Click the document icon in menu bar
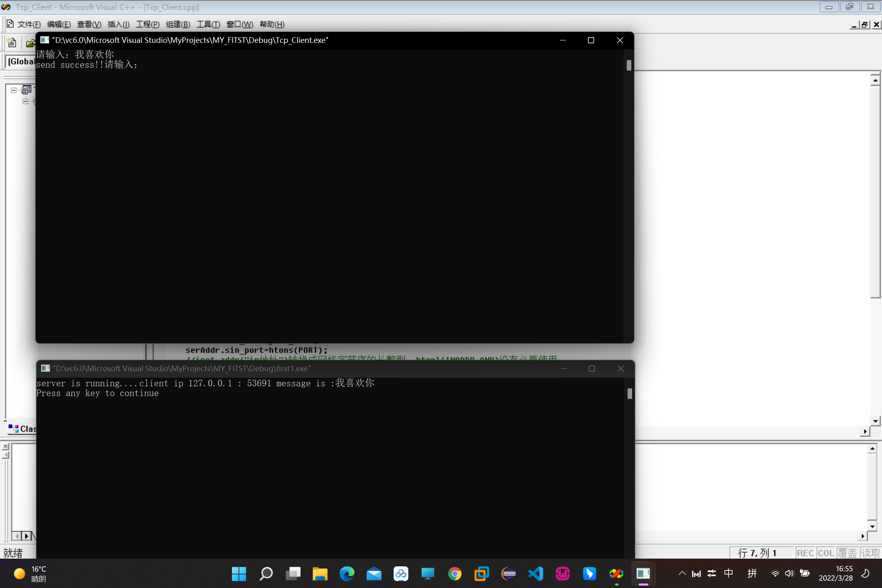This screenshot has height=588, width=882. tap(10, 24)
